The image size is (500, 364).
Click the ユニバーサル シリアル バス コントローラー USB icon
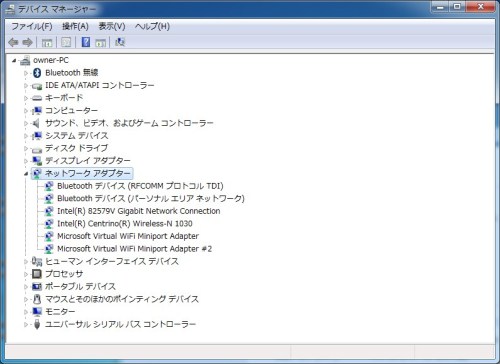37,324
